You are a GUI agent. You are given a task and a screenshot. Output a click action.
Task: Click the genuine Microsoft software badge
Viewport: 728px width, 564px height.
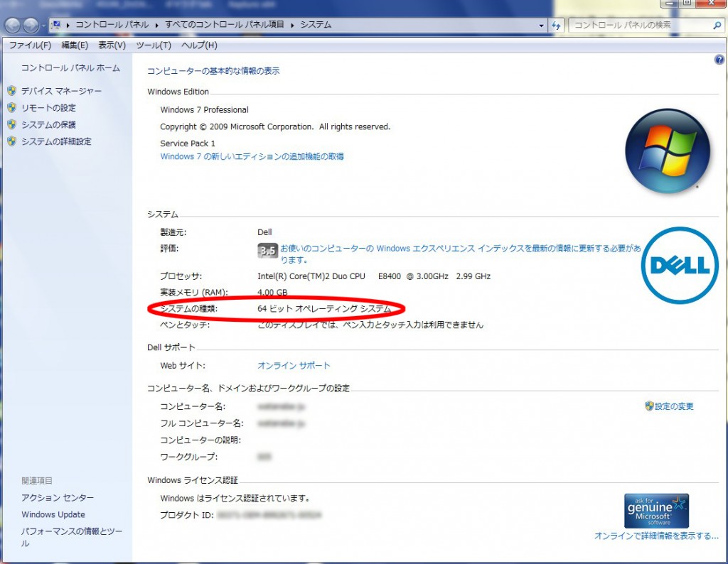pos(656,511)
